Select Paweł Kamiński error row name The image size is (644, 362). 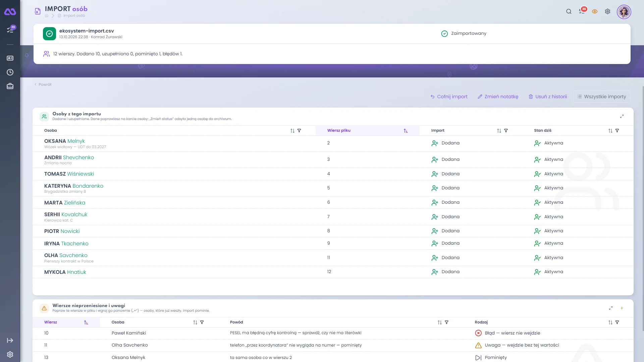point(129,333)
